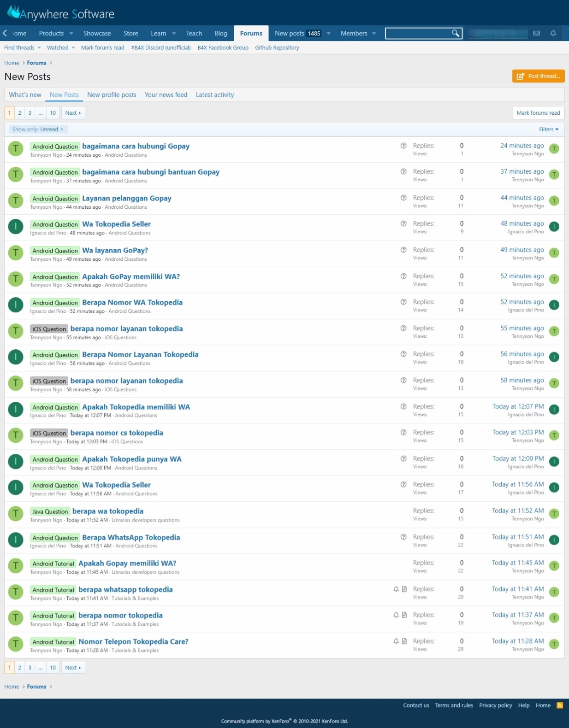Expand the New posts dropdown arrow
This screenshot has height=728, width=569.
(329, 33)
